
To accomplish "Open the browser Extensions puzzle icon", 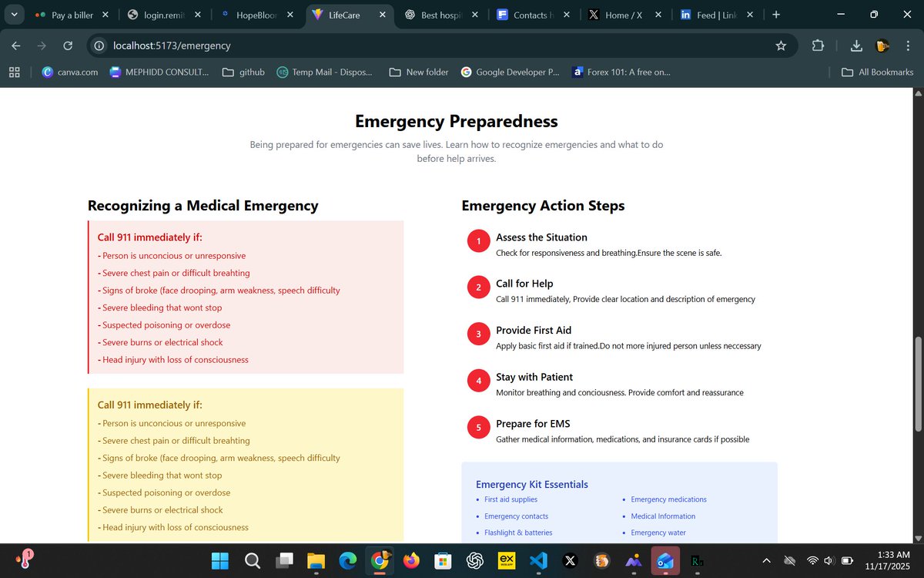I will (x=818, y=45).
